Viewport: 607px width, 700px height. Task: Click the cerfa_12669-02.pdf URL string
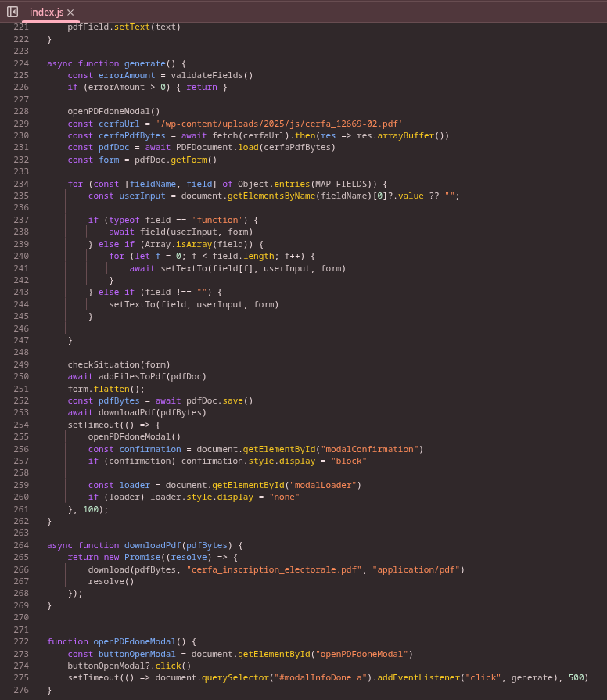(x=279, y=124)
